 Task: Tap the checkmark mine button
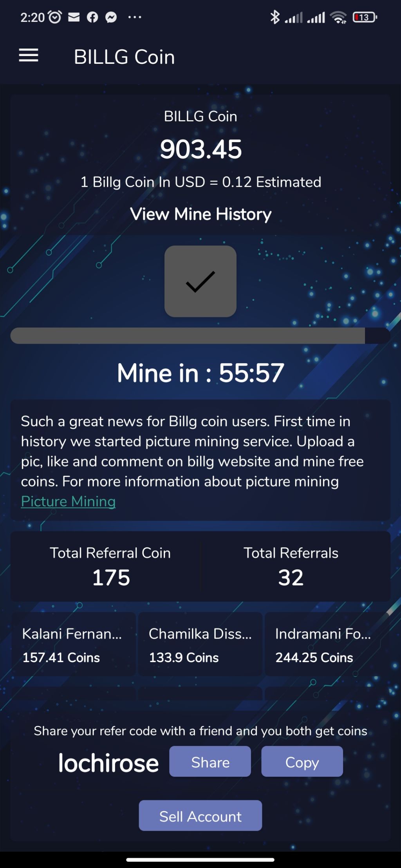tap(200, 281)
